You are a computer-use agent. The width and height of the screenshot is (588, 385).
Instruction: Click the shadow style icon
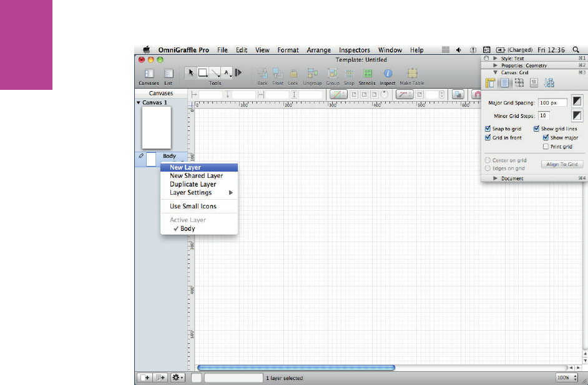[458, 95]
